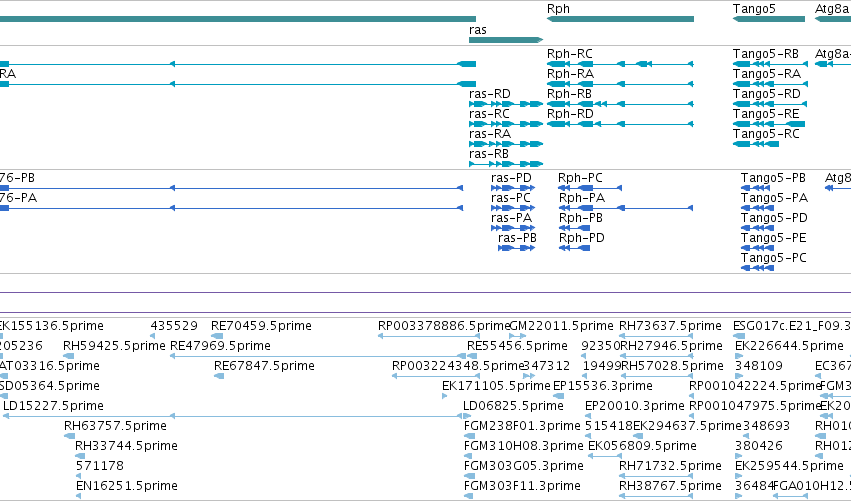Select EST RH33744.5prime
Viewport: 851px width, 501px height.
pyautogui.click(x=126, y=446)
